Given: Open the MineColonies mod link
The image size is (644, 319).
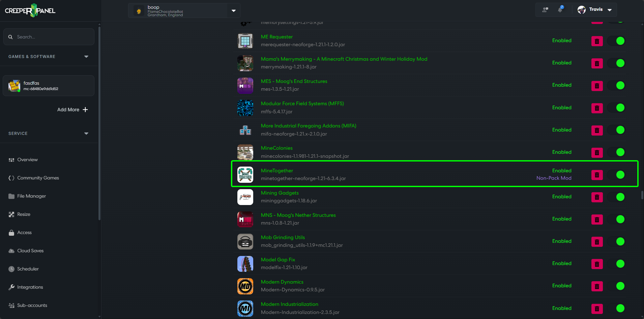Looking at the screenshot, I should (x=276, y=148).
